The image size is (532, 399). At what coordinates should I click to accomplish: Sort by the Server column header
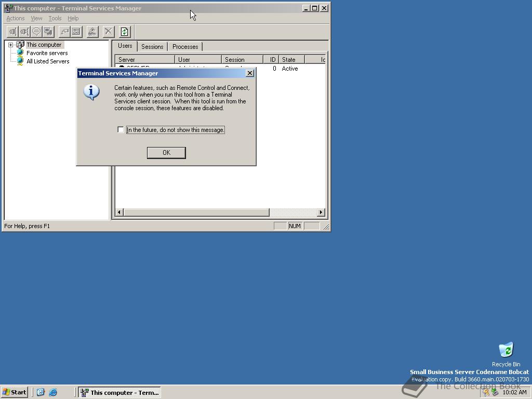[145, 59]
